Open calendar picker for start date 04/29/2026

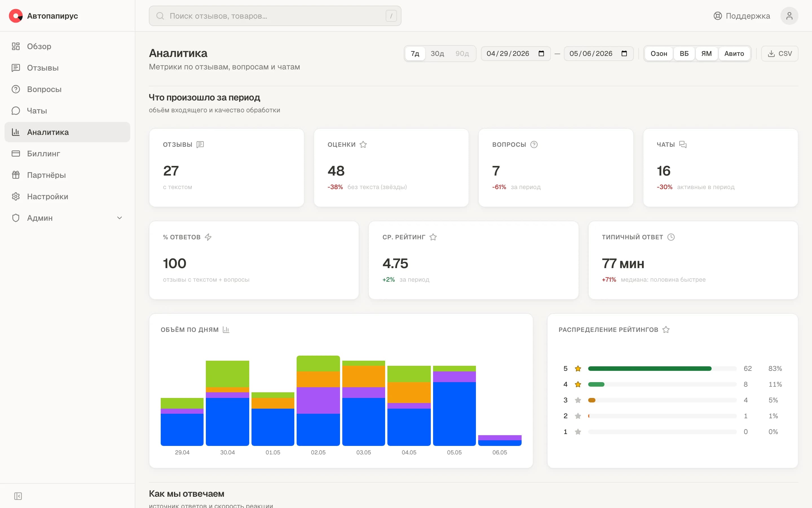pyautogui.click(x=541, y=54)
